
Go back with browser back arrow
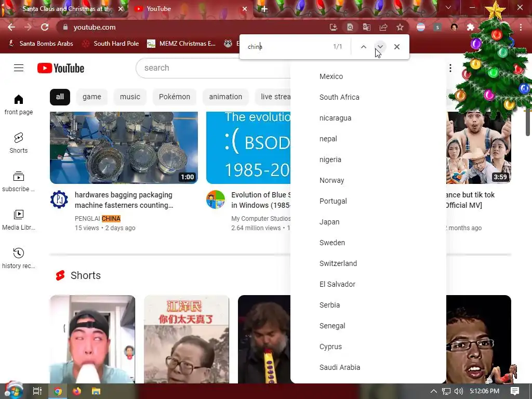11,27
